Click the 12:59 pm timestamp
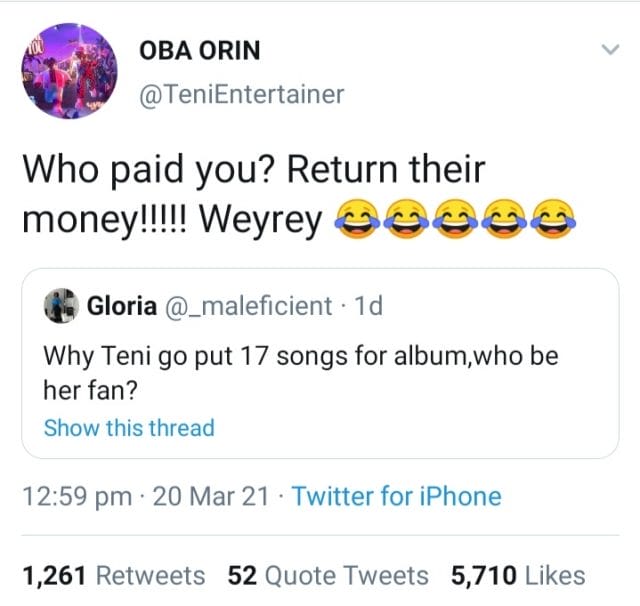Image resolution: width=640 pixels, height=606 pixels. (79, 496)
